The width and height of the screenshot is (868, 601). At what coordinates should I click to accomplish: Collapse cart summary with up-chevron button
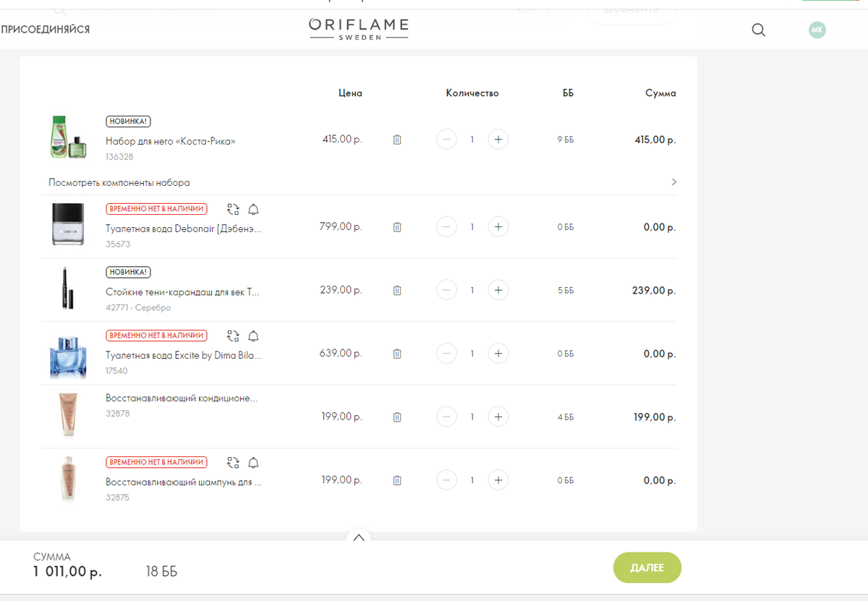tap(359, 537)
